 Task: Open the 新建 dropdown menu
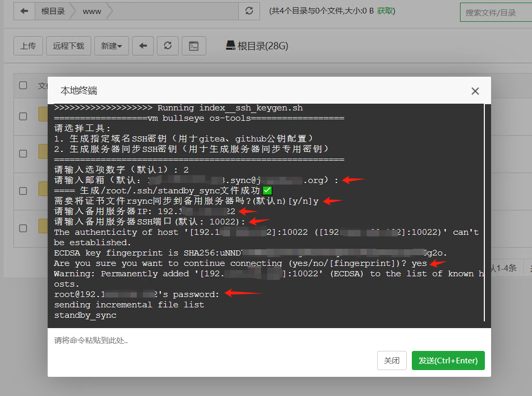111,46
